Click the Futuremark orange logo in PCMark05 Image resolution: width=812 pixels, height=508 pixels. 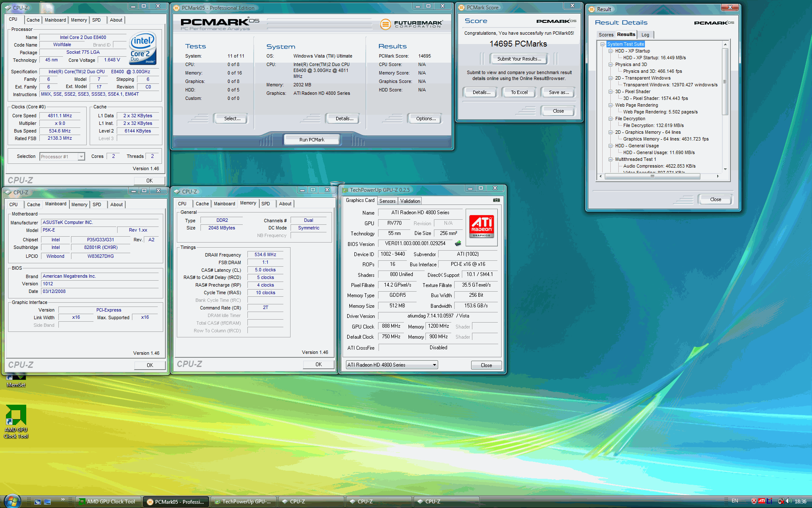tap(385, 24)
